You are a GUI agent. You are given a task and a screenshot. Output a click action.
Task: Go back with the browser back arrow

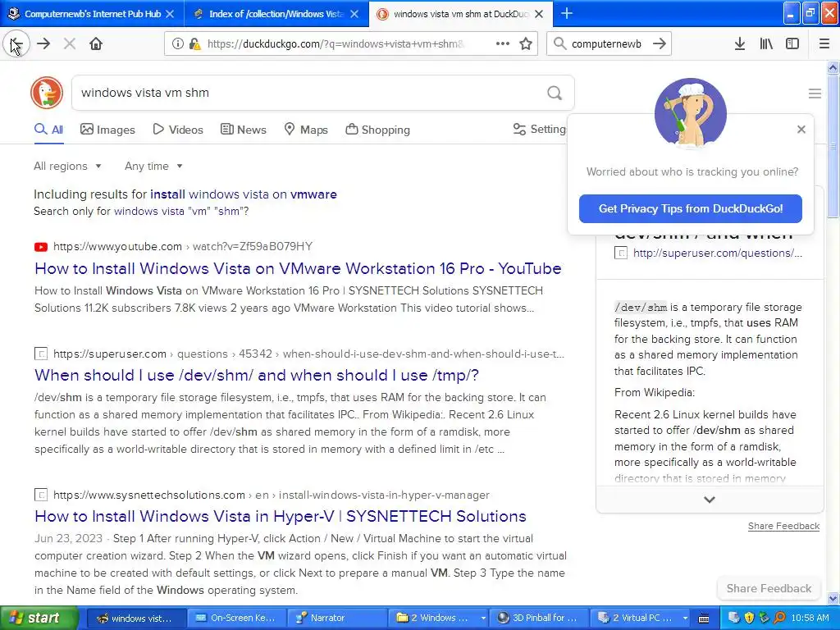(x=16, y=44)
